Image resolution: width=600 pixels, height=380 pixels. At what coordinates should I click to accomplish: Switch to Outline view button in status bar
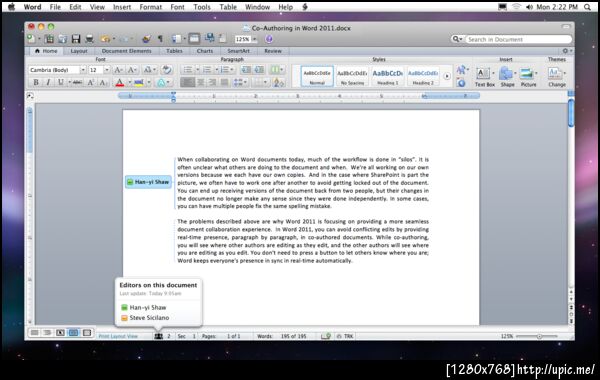click(47, 333)
